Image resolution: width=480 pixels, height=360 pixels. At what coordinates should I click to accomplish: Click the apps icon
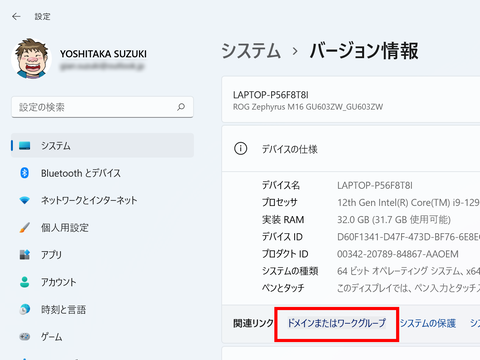(x=25, y=255)
